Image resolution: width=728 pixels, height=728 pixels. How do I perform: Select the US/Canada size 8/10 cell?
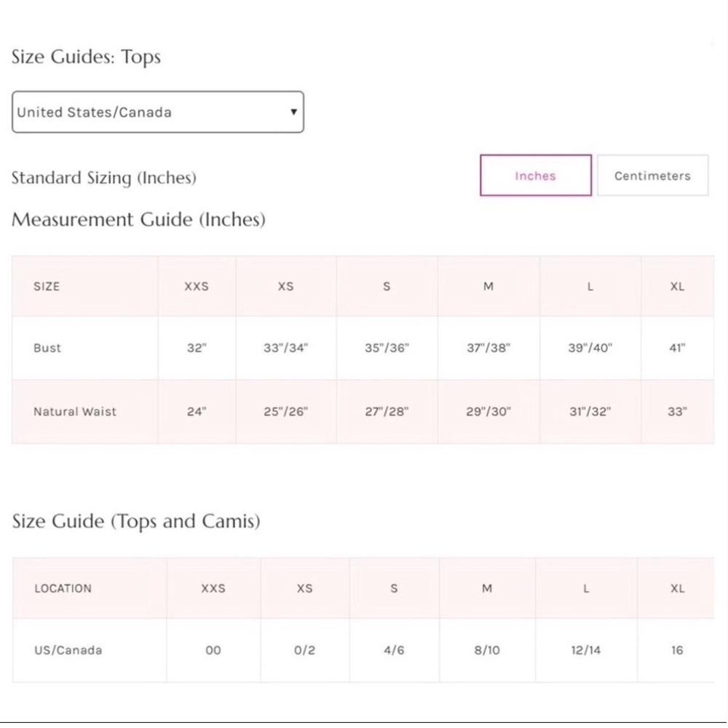tap(487, 650)
